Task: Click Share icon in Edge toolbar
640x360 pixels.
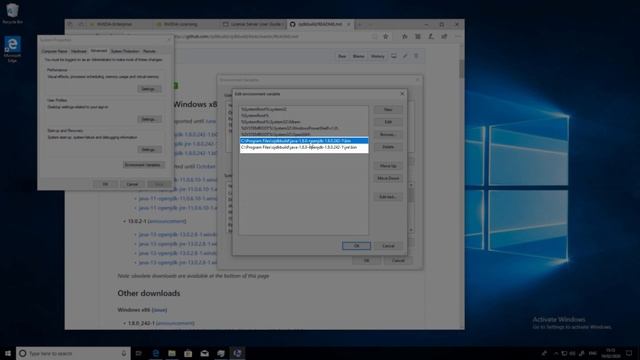Action: point(444,37)
